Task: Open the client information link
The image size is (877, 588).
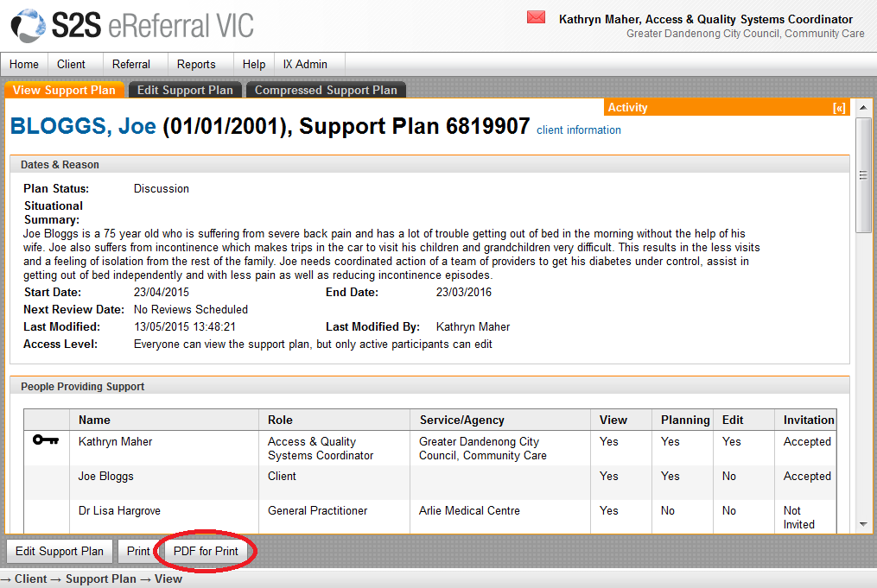Action: pos(578,130)
